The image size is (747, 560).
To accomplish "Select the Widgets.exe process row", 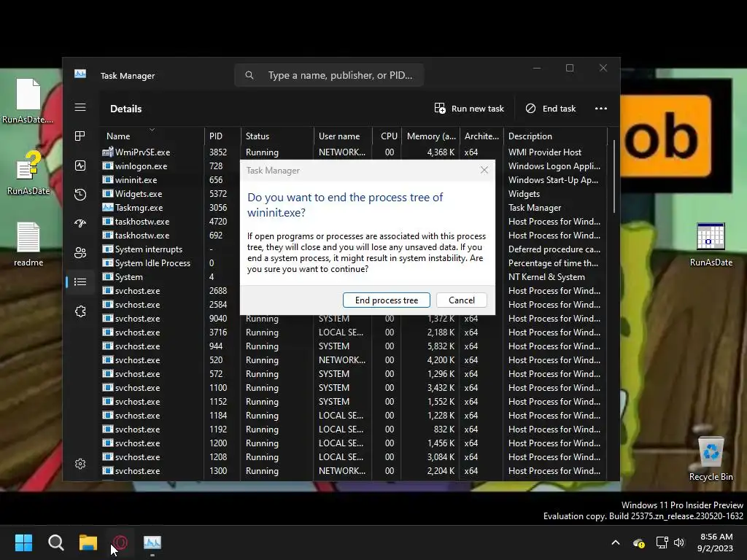I will 169,193.
